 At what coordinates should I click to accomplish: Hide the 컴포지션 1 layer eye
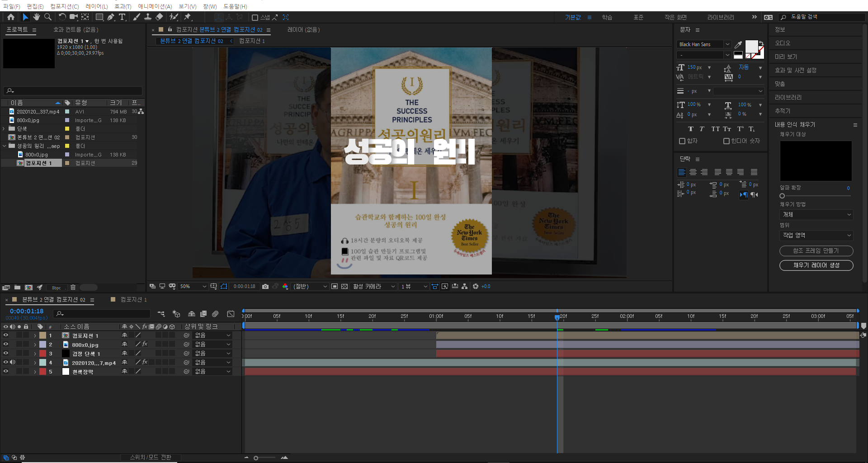click(6, 335)
